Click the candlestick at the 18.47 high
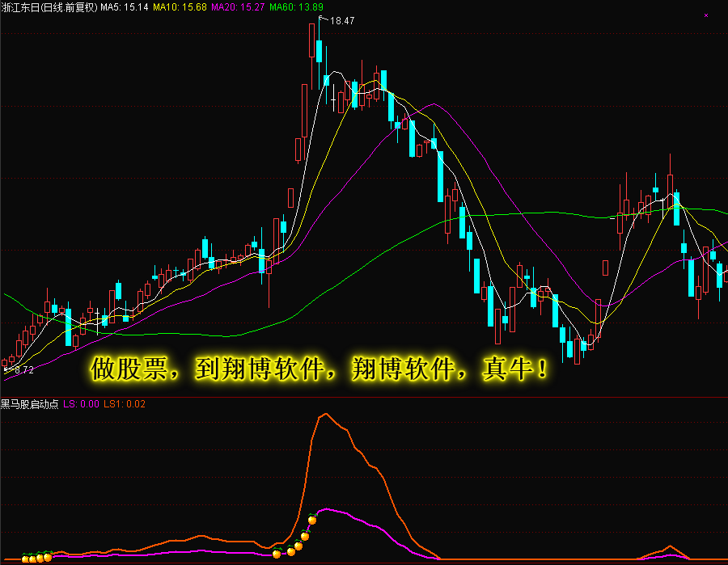 coord(320,52)
